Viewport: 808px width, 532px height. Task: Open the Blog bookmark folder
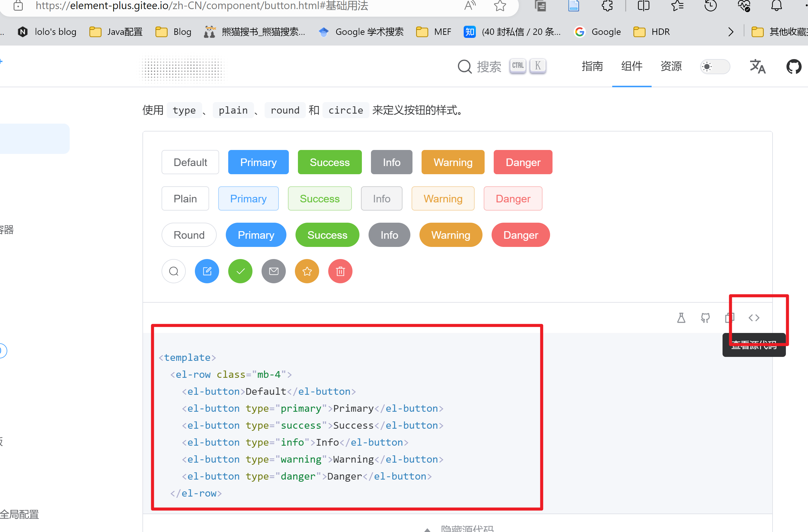[173, 32]
